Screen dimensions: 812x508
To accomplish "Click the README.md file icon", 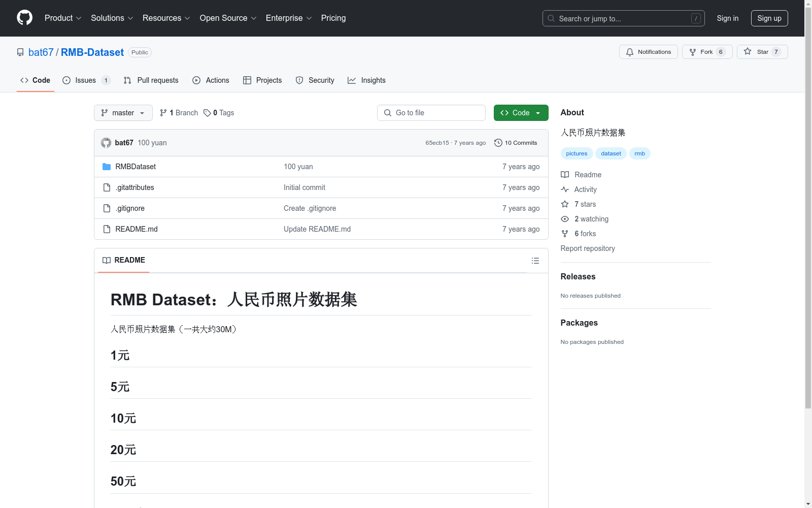I will coord(107,229).
